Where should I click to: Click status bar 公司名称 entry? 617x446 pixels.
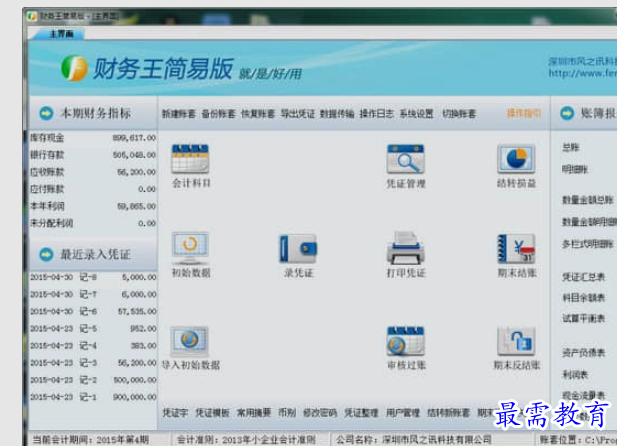coord(414,440)
